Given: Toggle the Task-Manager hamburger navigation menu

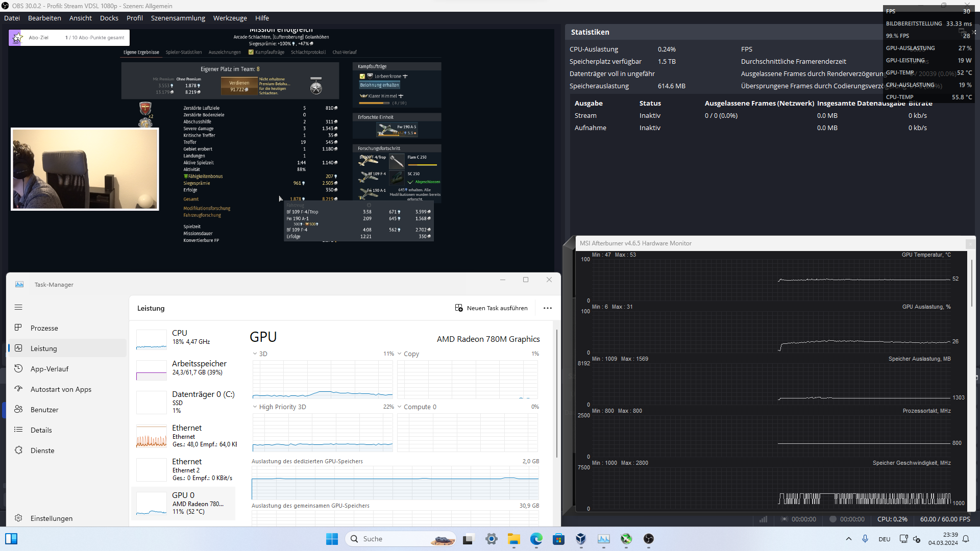Looking at the screenshot, I should [18, 307].
